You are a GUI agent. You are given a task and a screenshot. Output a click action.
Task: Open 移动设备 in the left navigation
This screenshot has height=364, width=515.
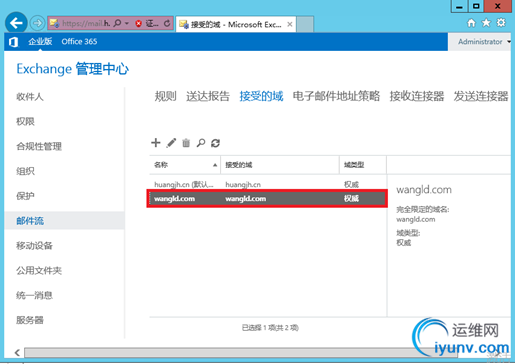[x=34, y=246]
